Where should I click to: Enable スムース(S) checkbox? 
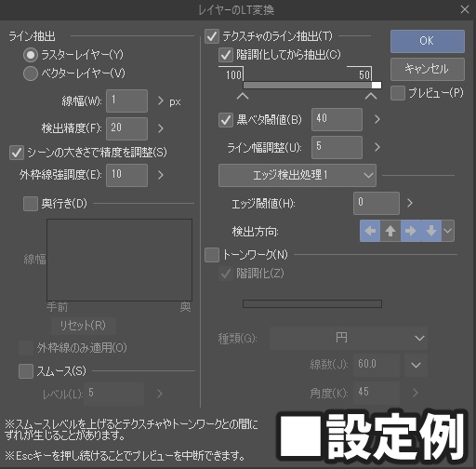[26, 371]
